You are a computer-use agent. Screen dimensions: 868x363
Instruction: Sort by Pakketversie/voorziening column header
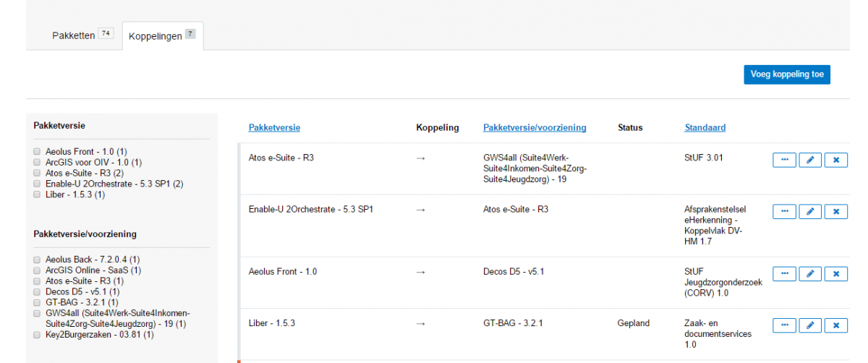[x=535, y=128]
